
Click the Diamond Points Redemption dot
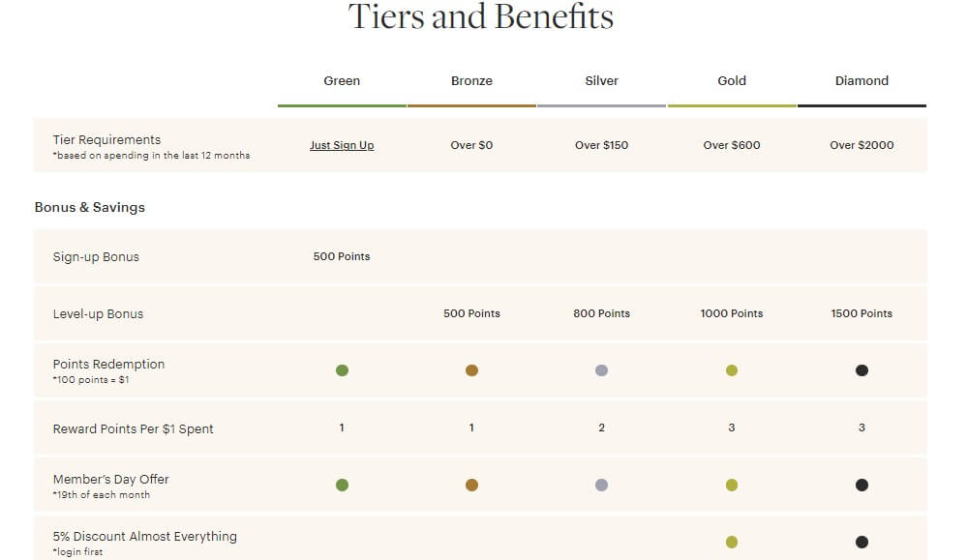point(862,369)
